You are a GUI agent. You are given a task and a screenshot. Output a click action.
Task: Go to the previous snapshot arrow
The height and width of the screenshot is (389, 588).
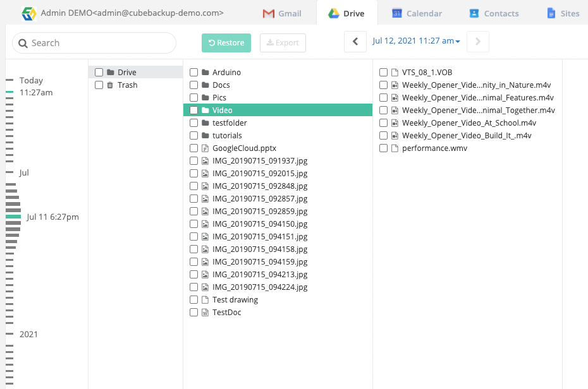click(x=355, y=42)
